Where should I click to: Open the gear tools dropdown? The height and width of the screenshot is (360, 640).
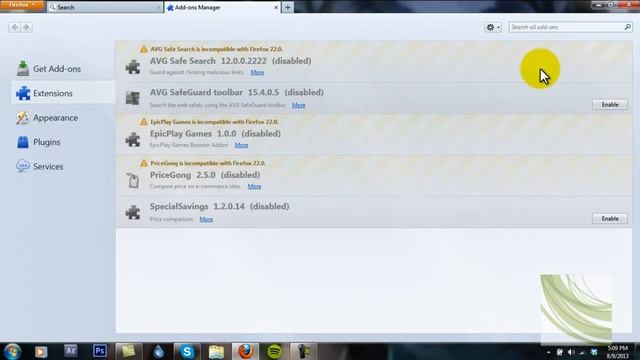[x=493, y=27]
